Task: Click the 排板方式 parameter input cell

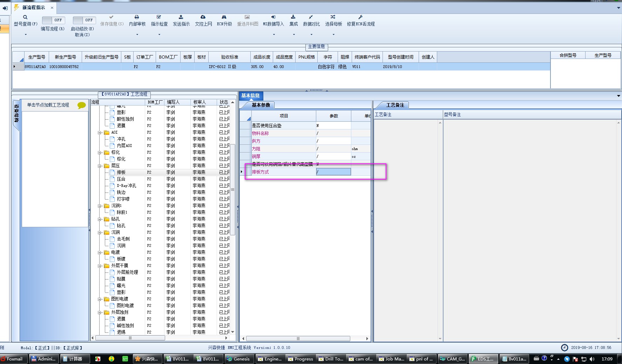Action: pyautogui.click(x=333, y=172)
